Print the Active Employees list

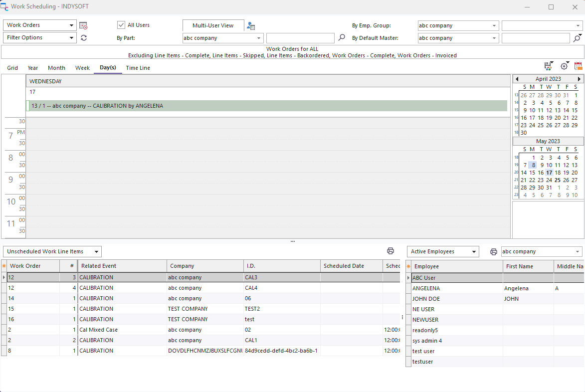493,252
